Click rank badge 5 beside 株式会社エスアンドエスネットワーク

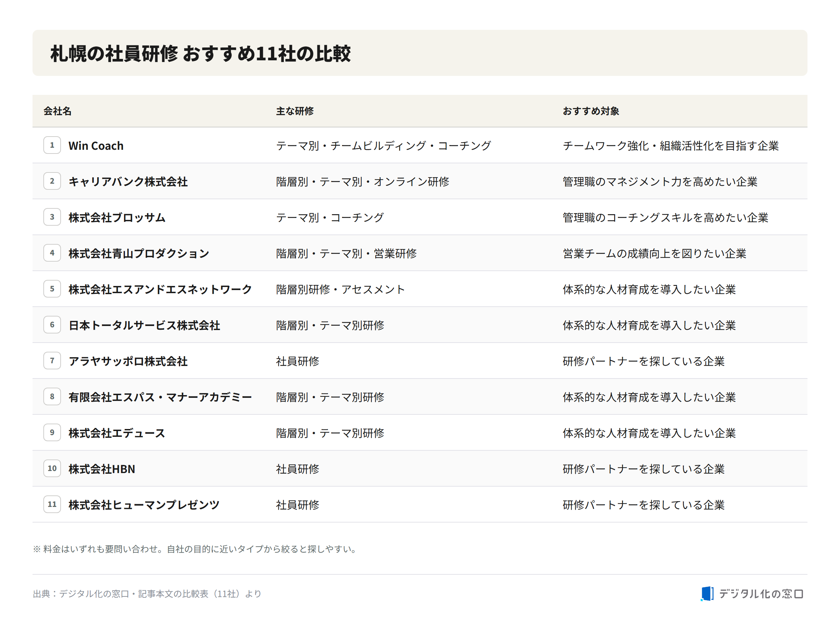pyautogui.click(x=52, y=289)
